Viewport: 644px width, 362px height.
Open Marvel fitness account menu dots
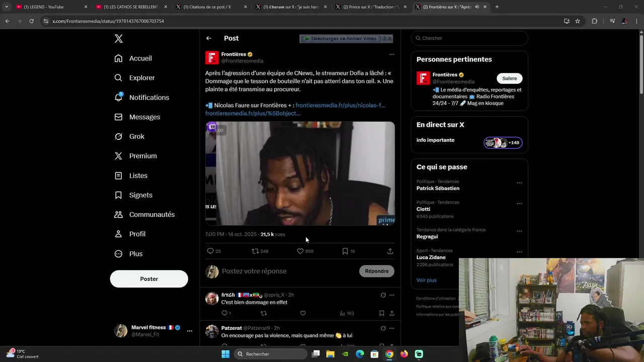point(190,331)
